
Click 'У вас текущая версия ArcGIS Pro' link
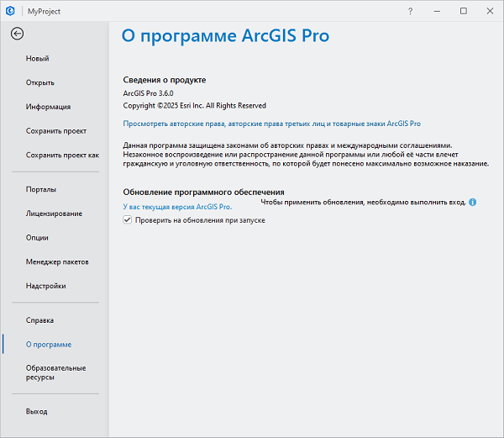pyautogui.click(x=177, y=207)
